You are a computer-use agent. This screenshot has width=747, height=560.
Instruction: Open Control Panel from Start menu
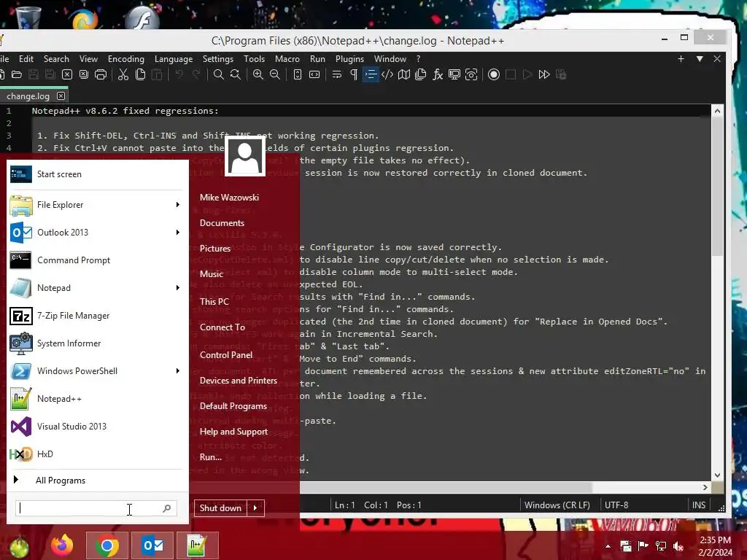(226, 355)
